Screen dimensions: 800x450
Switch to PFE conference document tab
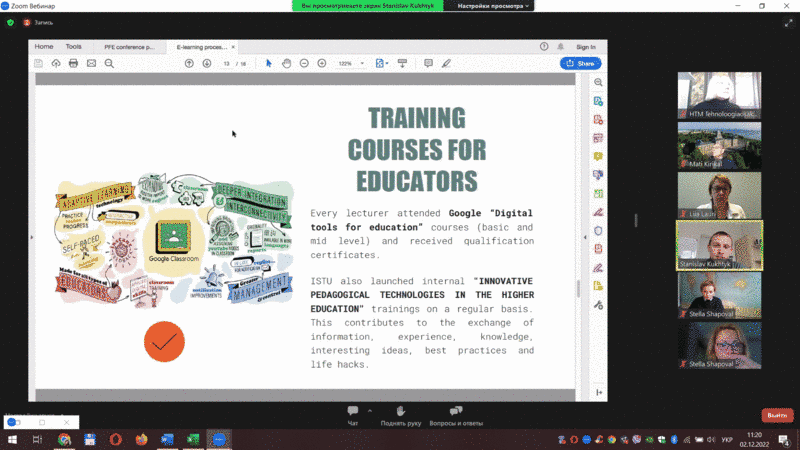tap(129, 47)
